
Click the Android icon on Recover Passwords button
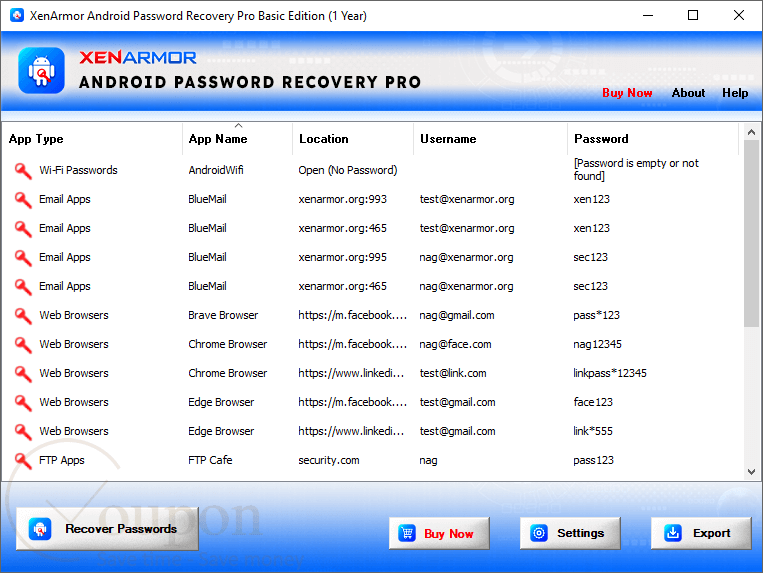point(40,529)
